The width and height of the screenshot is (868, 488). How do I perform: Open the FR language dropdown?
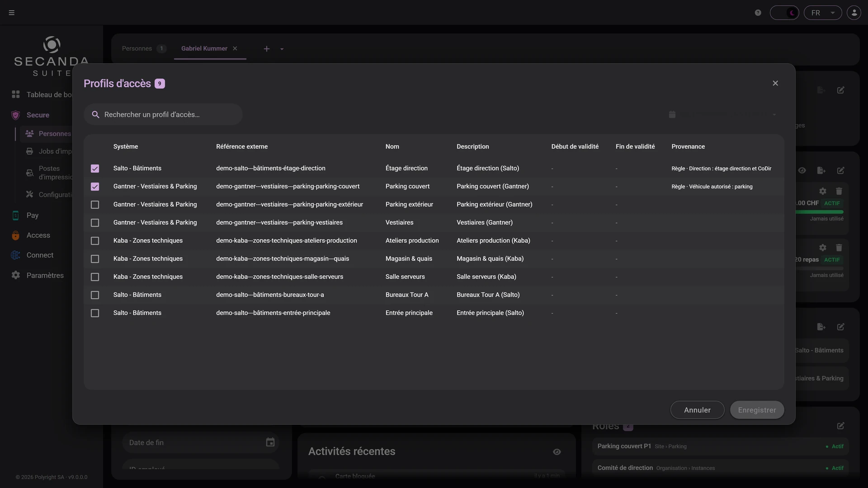[823, 13]
